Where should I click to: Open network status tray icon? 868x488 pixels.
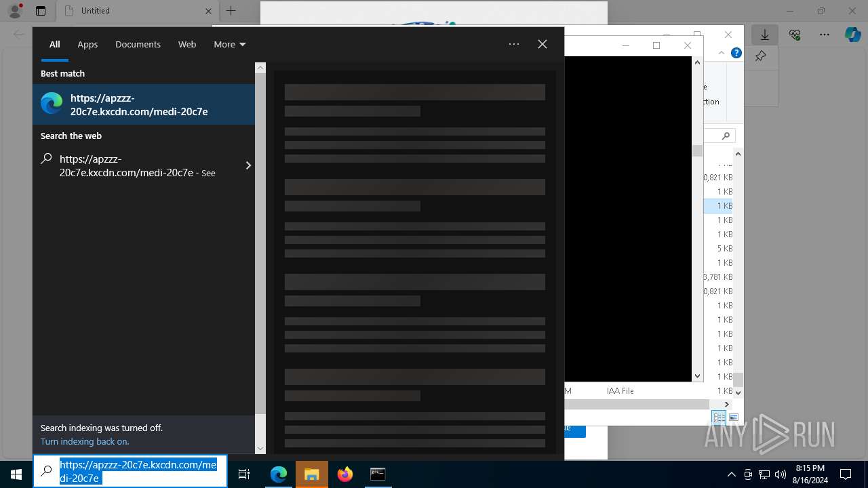coord(764,474)
